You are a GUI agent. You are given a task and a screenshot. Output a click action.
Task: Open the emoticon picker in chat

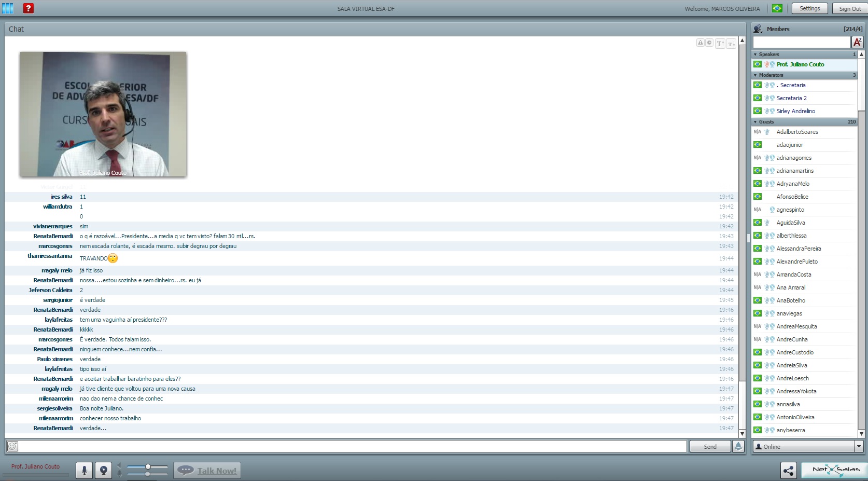pyautogui.click(x=12, y=446)
